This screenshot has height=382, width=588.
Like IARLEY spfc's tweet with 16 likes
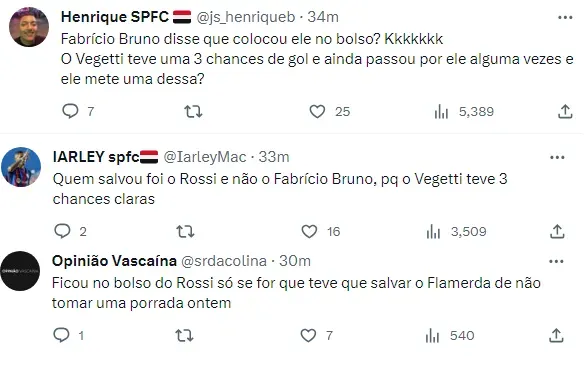coord(309,231)
